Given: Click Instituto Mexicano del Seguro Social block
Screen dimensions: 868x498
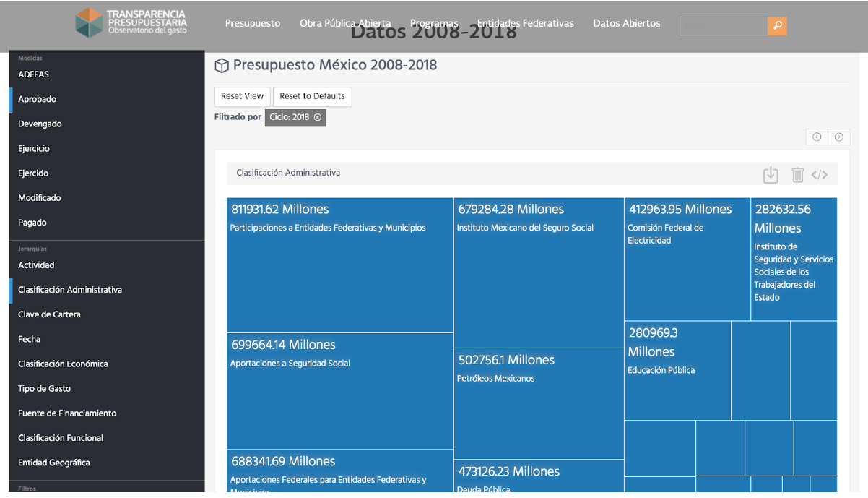Looking at the screenshot, I should click(x=539, y=272).
